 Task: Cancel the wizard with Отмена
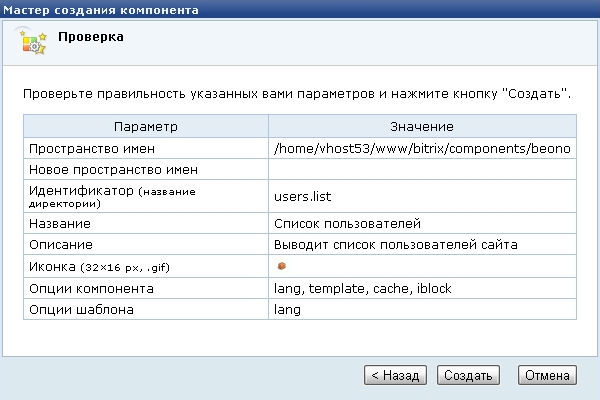click(x=548, y=375)
